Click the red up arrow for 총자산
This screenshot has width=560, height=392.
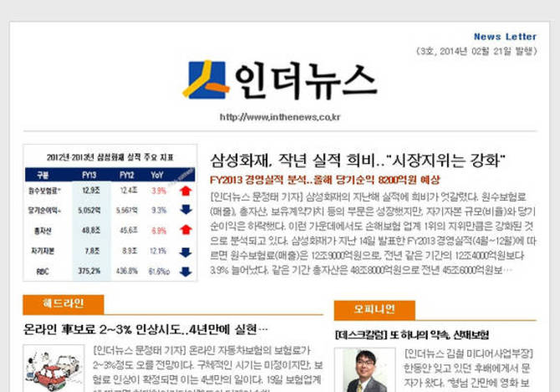coord(186,230)
